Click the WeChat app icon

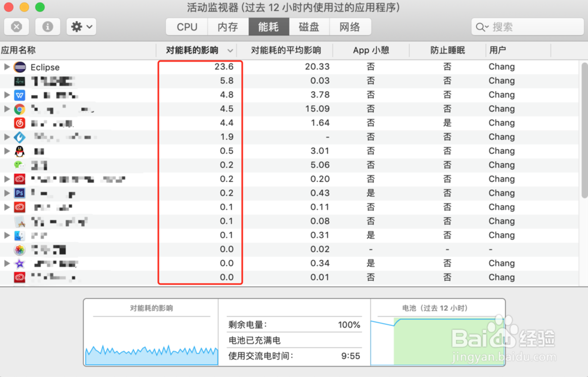point(19,165)
